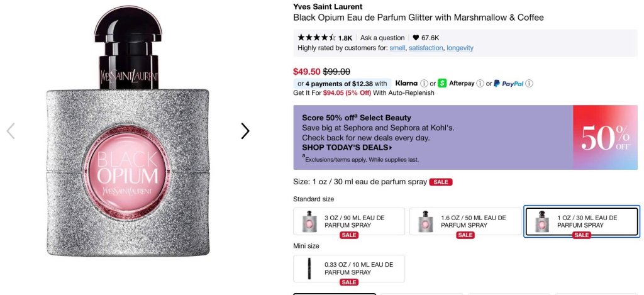
Task: Open the Afterpay info icon
Action: coord(480,84)
